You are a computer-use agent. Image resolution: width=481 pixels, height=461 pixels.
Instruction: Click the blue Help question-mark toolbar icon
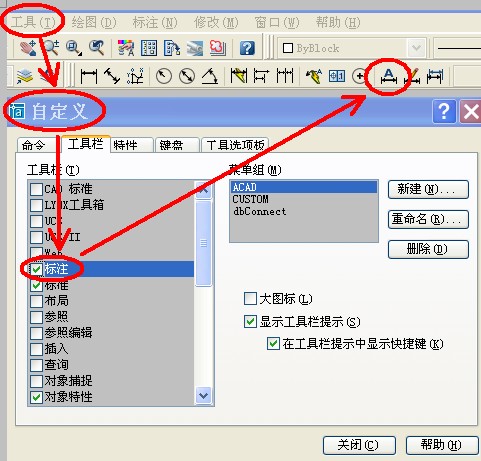click(247, 48)
